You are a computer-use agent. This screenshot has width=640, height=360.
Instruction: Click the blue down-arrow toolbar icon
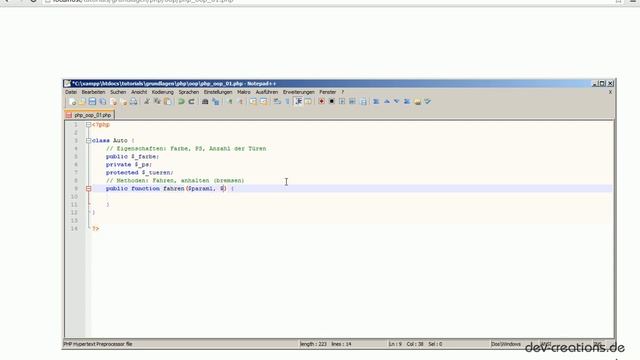(396, 102)
